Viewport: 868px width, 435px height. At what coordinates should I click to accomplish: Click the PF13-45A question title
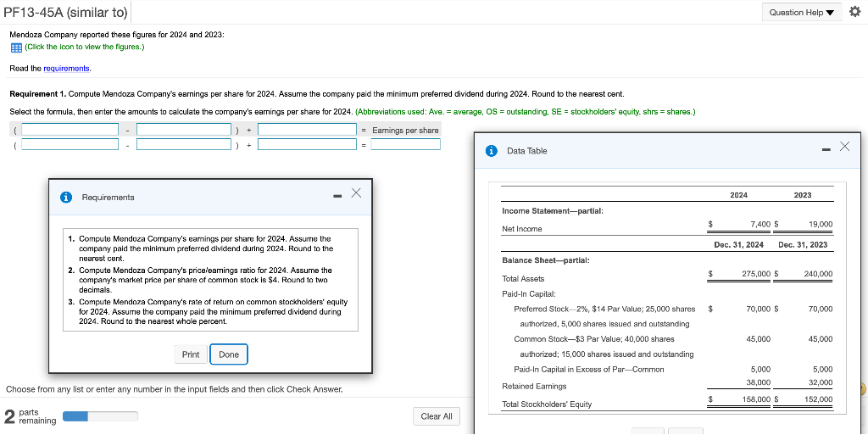coord(65,12)
